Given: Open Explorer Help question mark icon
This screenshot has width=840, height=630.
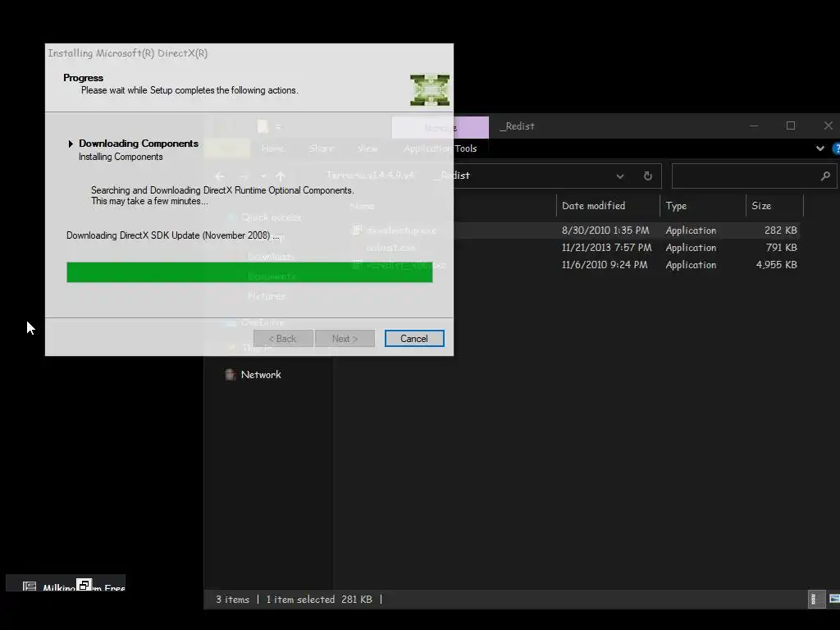Looking at the screenshot, I should (836, 148).
